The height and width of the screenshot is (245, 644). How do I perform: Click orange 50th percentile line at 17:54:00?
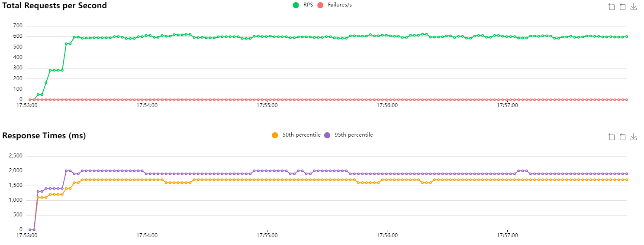pos(147,180)
